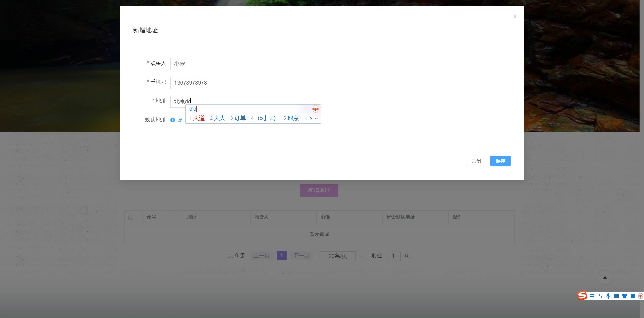This screenshot has height=318, width=644.
Task: Close the 新增地址 dialog with the X icon
Action: click(x=515, y=17)
